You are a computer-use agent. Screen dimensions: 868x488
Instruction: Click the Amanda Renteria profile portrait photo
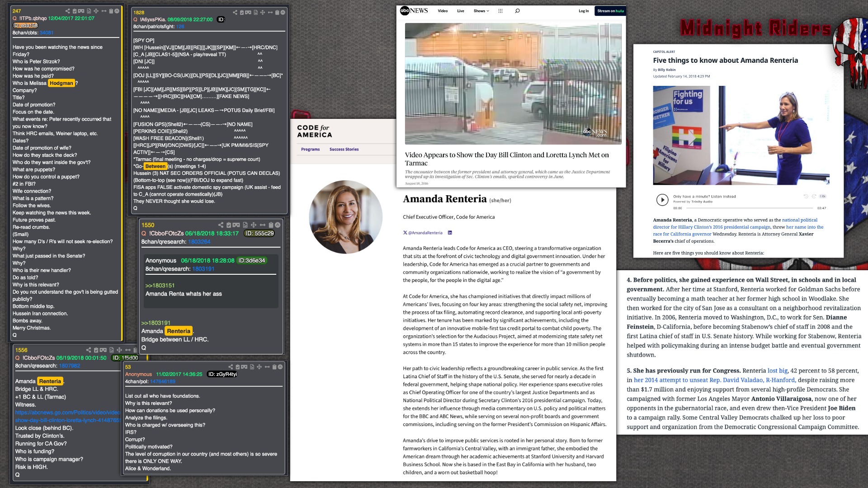tap(345, 217)
